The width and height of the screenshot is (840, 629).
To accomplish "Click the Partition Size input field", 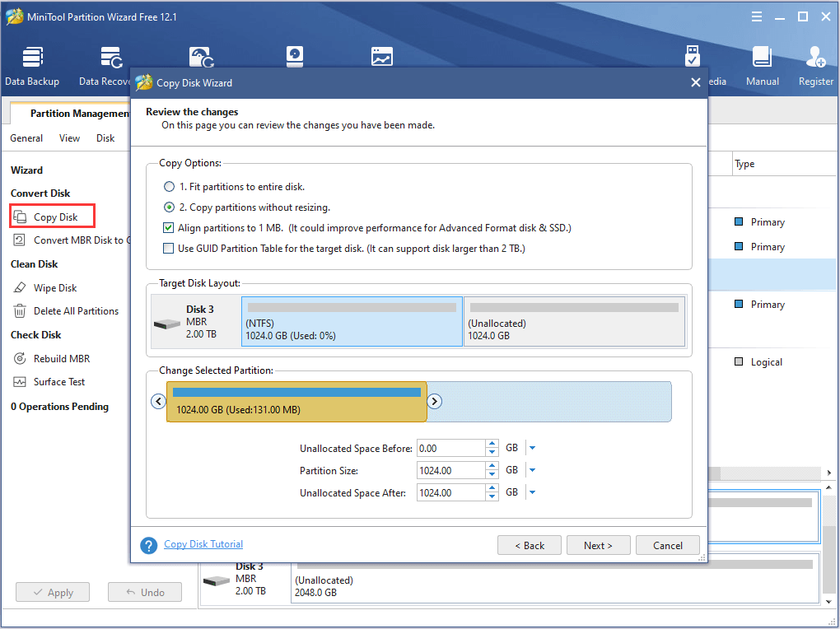I will (451, 470).
